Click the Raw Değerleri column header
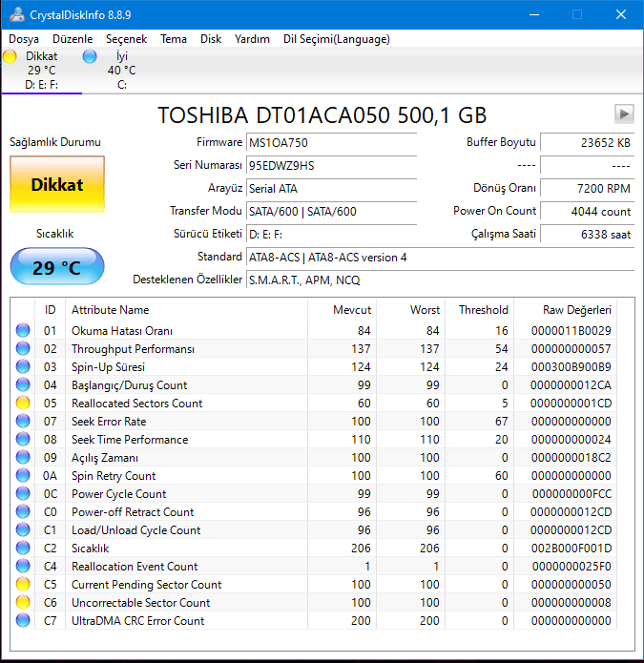644x663 pixels. (566, 310)
